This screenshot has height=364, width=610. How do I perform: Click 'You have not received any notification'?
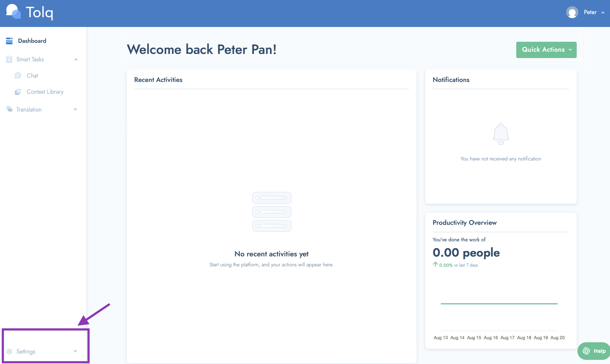pyautogui.click(x=501, y=159)
